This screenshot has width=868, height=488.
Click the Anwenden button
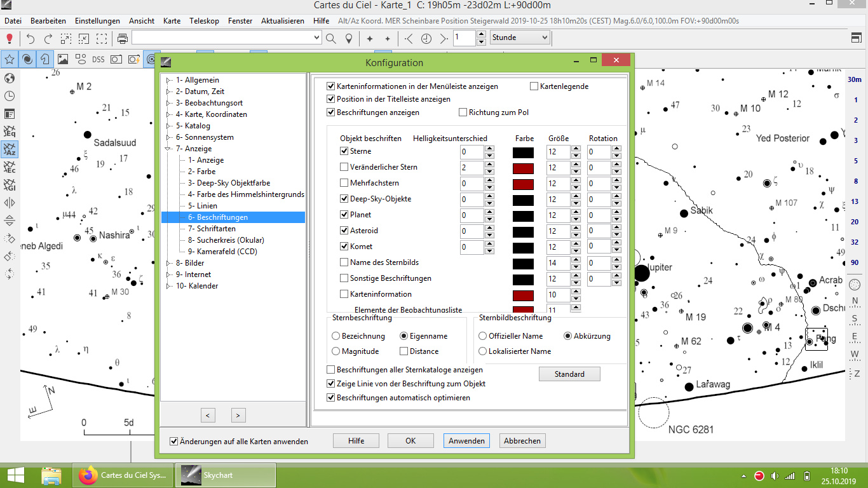[x=466, y=441]
